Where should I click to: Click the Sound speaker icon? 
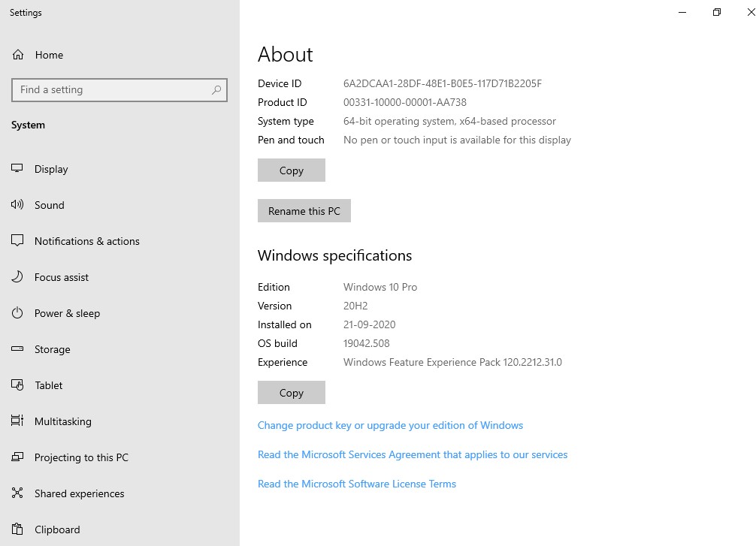coord(17,205)
